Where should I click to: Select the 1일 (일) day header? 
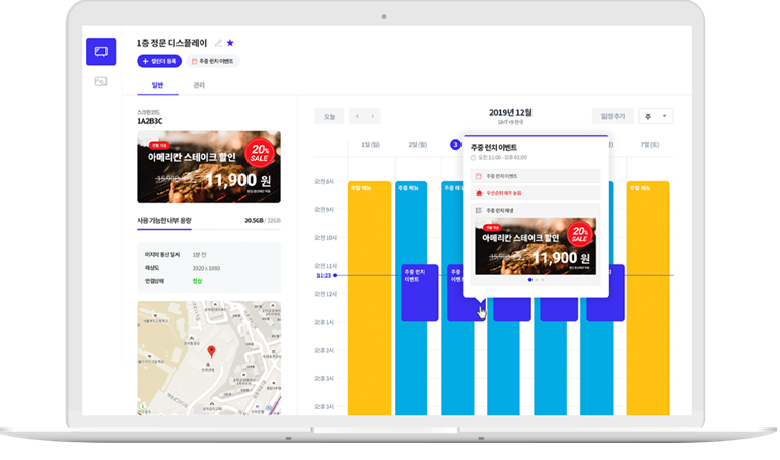[x=370, y=145]
